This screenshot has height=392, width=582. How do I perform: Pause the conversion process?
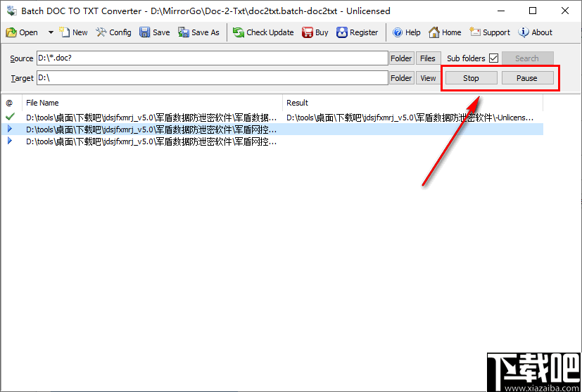[527, 78]
